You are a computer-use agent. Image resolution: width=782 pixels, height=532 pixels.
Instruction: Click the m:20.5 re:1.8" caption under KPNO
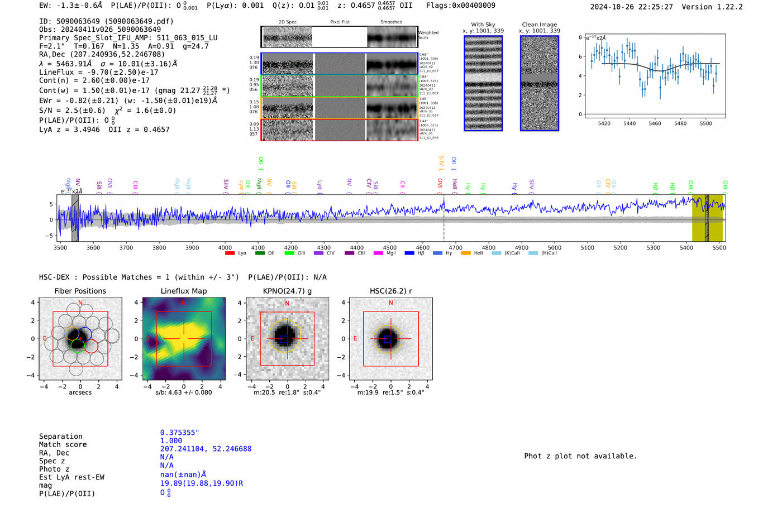click(x=287, y=392)
